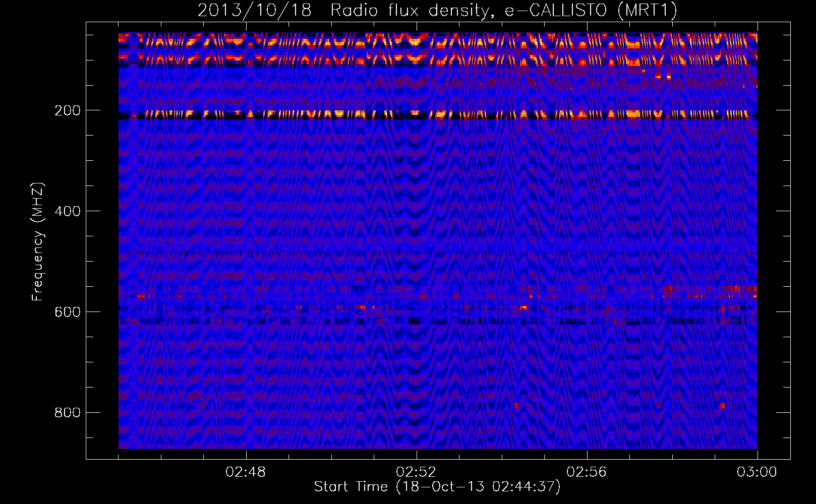Click the 'Frequency (MHZ)' axis label

[x=38, y=242]
